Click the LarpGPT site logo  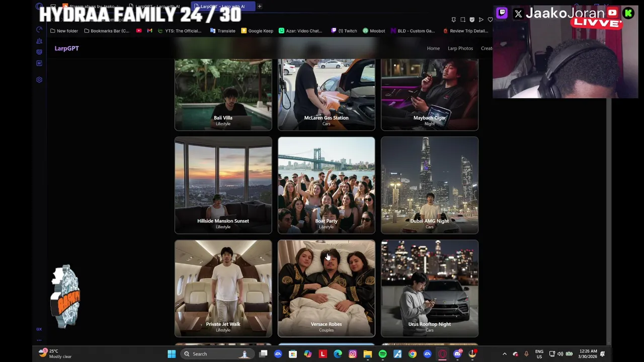coord(66,48)
